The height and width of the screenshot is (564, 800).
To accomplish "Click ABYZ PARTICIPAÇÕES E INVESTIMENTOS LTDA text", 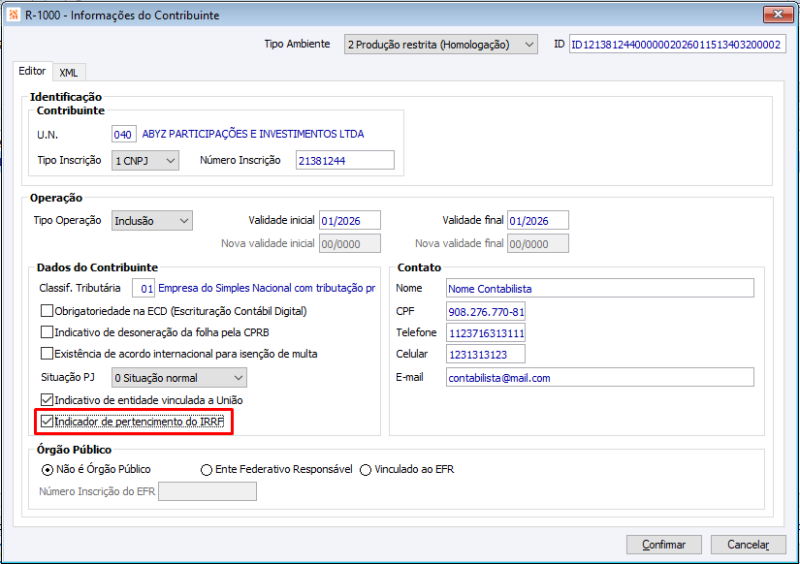I will coord(253,134).
